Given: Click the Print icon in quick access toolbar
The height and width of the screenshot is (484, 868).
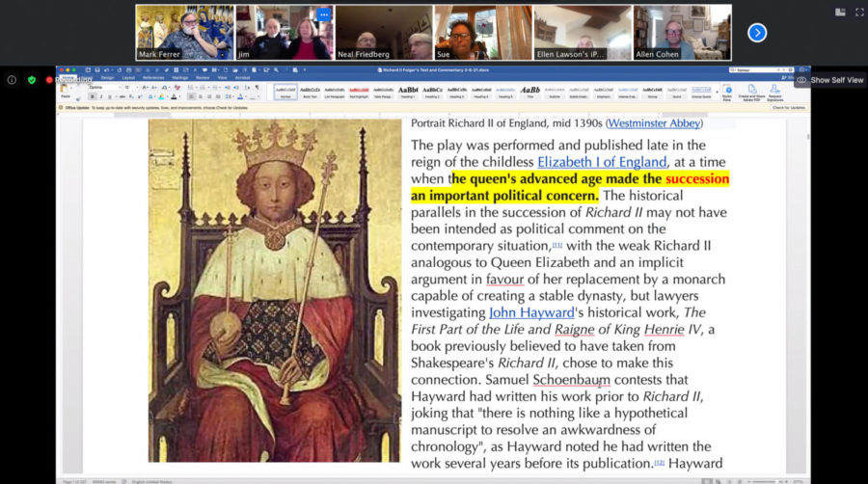Looking at the screenshot, I should [x=129, y=70].
